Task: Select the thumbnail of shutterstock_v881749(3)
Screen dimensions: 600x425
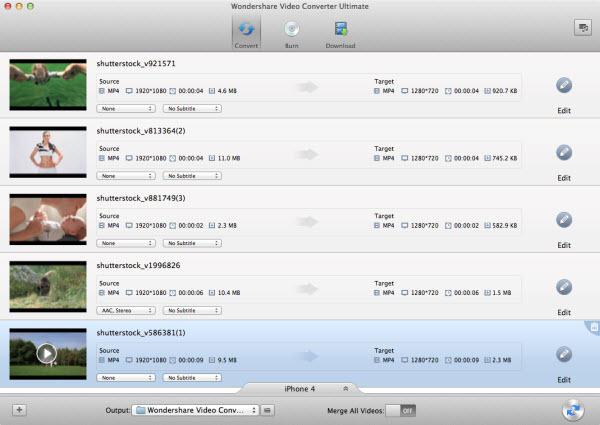Action: pos(48,220)
